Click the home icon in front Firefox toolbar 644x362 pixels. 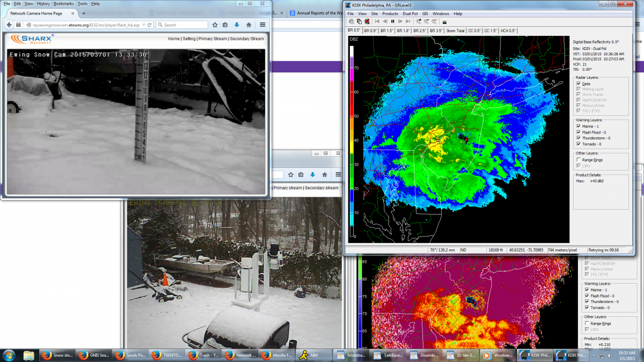click(249, 25)
